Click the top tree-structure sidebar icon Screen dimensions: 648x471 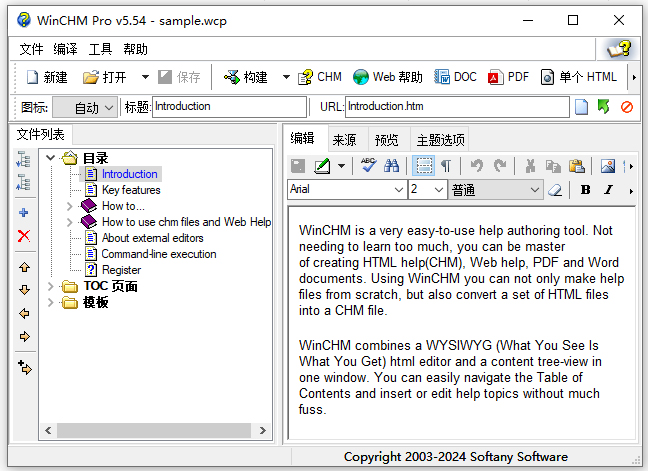[x=24, y=159]
